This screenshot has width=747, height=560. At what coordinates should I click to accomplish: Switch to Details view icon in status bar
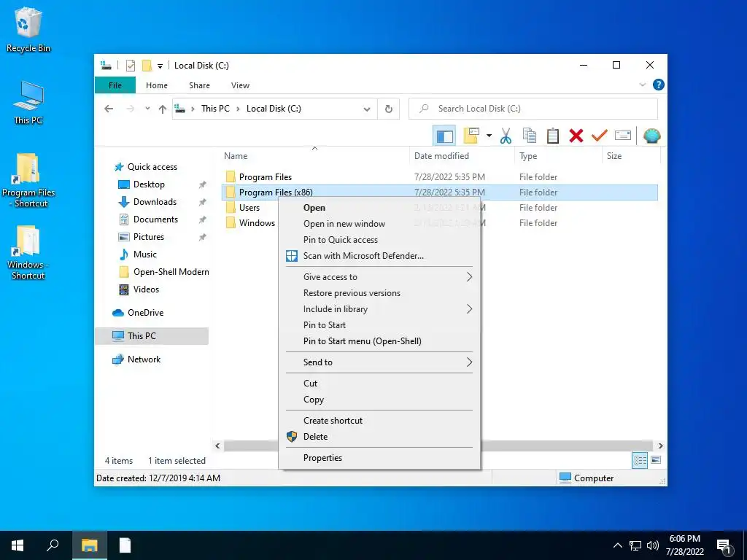[x=640, y=460]
